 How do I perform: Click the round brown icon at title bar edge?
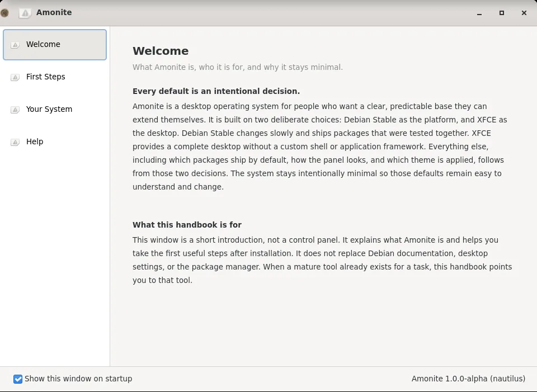pos(4,13)
